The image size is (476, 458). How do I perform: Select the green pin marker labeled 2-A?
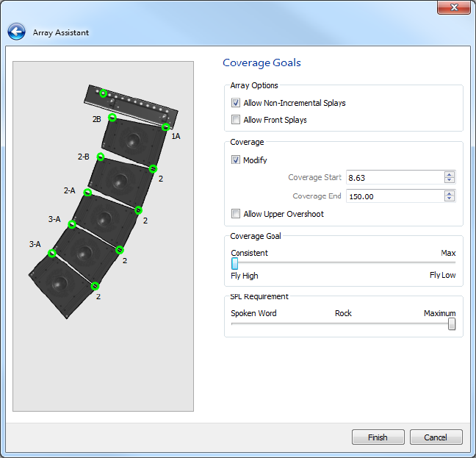click(x=88, y=193)
